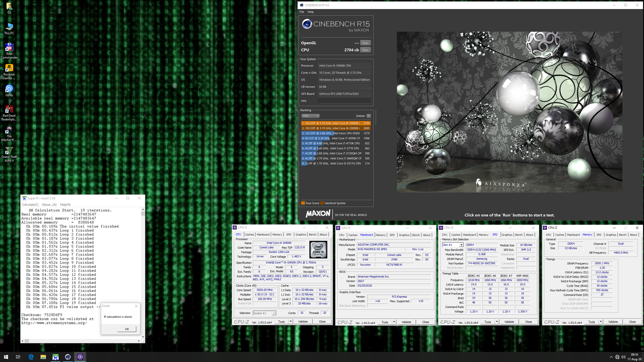Screen dimensions: 644x362
Task: Open Slot #1 memory slot dropdown
Action: [x=452, y=245]
